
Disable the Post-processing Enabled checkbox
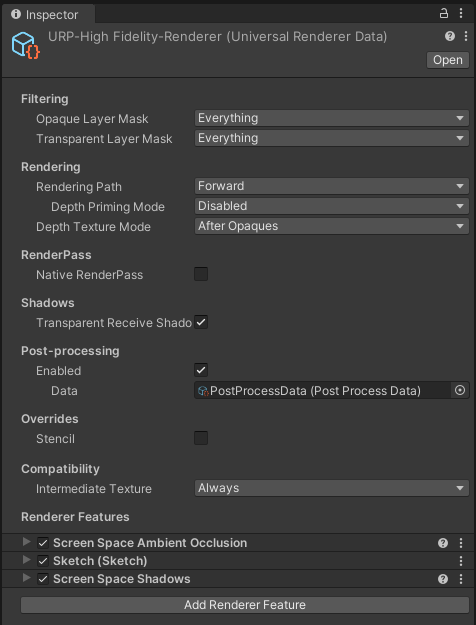click(201, 370)
